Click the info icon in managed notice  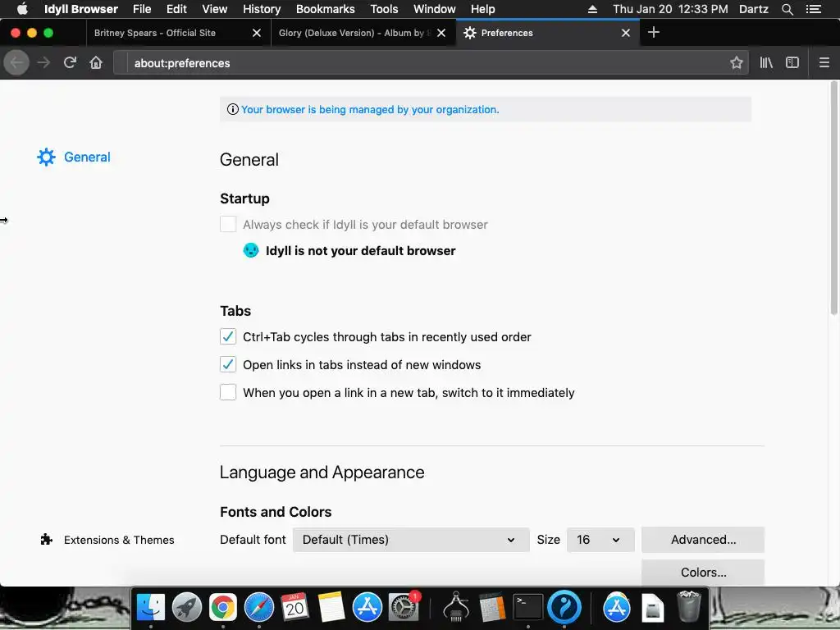pos(232,109)
